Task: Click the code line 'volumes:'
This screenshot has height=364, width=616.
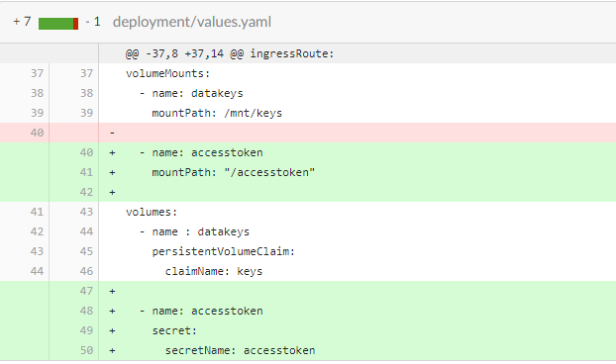Action: [x=152, y=212]
